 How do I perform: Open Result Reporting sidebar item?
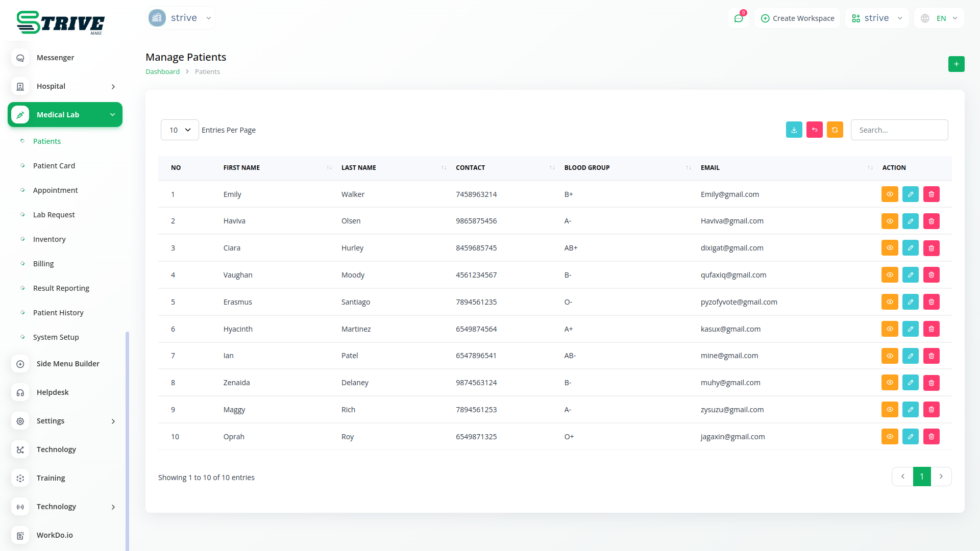(61, 288)
